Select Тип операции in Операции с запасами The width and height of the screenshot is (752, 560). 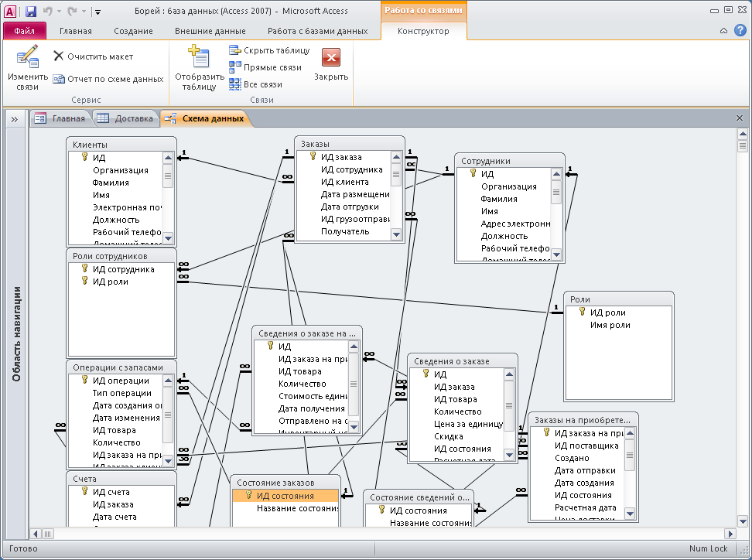click(x=121, y=393)
